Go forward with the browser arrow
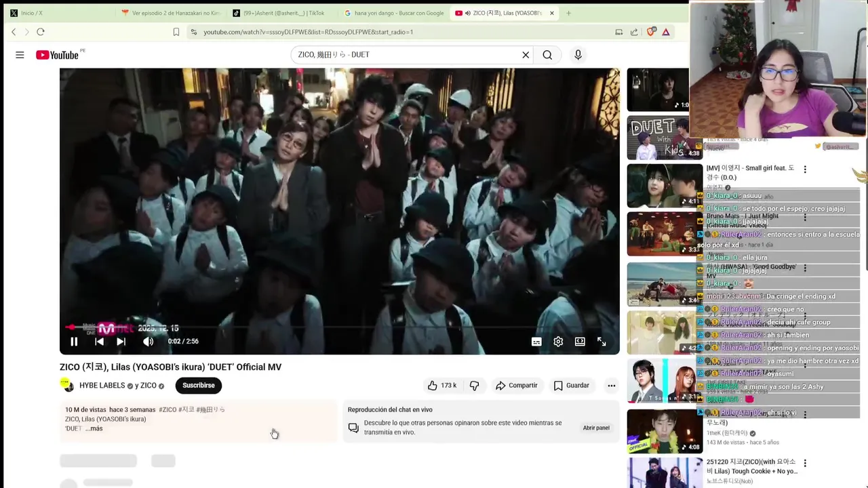Image resolution: width=868 pixels, height=488 pixels. pyautogui.click(x=26, y=32)
